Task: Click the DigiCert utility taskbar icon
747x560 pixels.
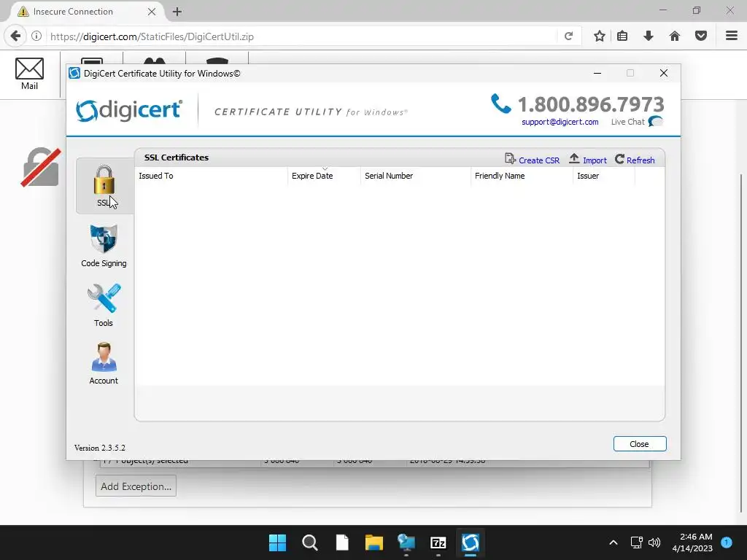Action: [x=471, y=542]
